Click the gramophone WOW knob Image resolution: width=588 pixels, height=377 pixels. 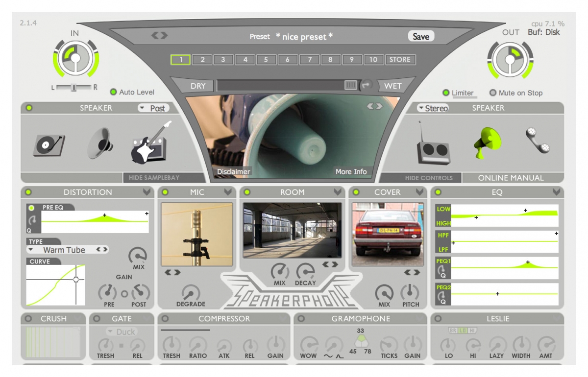pyautogui.click(x=309, y=345)
